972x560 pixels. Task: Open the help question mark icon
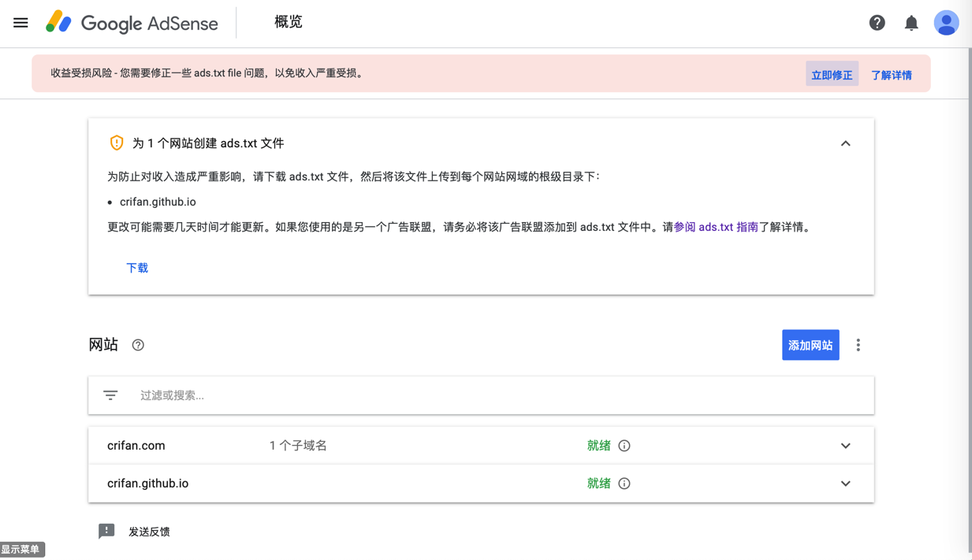pyautogui.click(x=877, y=23)
